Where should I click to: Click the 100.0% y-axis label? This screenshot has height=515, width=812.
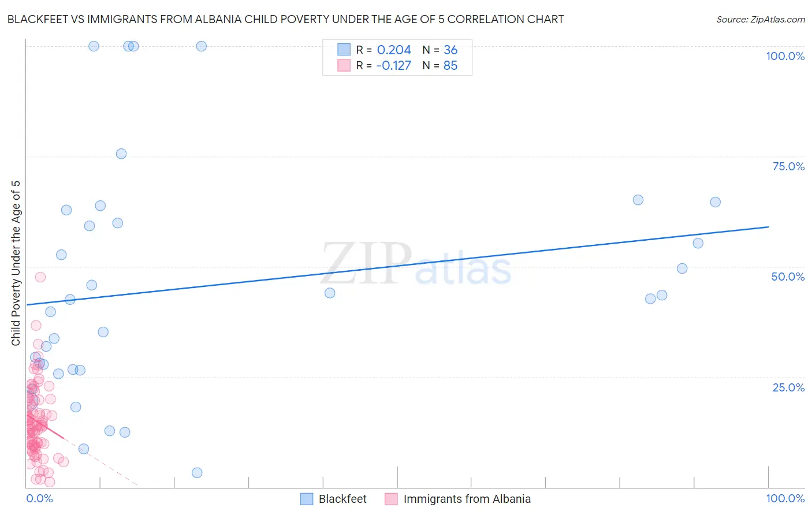tap(785, 56)
